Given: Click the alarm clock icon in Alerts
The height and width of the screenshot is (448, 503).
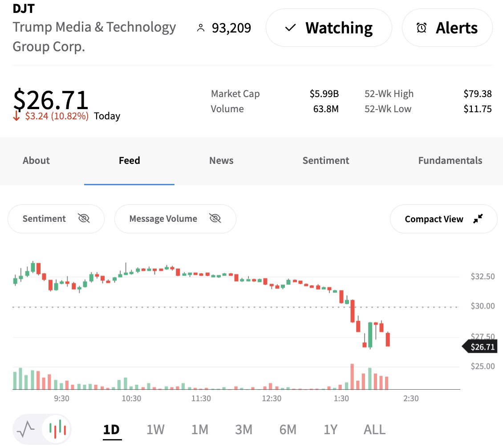Looking at the screenshot, I should click(x=421, y=28).
